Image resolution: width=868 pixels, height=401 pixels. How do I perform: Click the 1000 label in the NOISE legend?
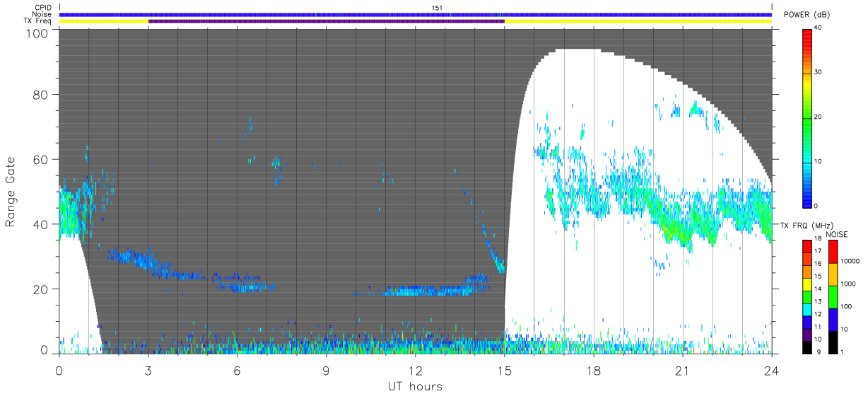click(848, 284)
